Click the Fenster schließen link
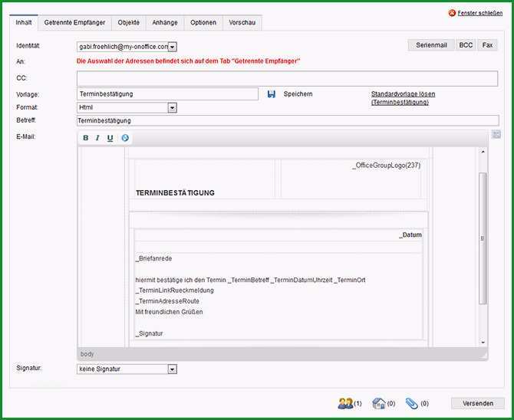The width and height of the screenshot is (514, 420). click(x=480, y=13)
